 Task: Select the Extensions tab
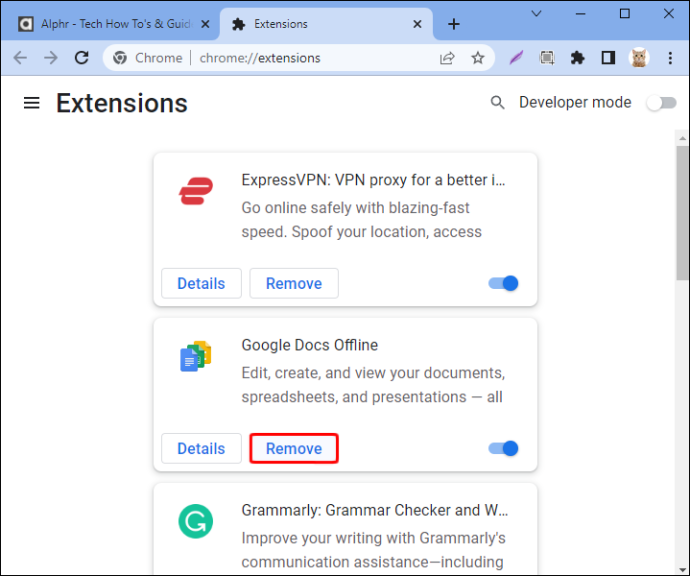click(326, 24)
